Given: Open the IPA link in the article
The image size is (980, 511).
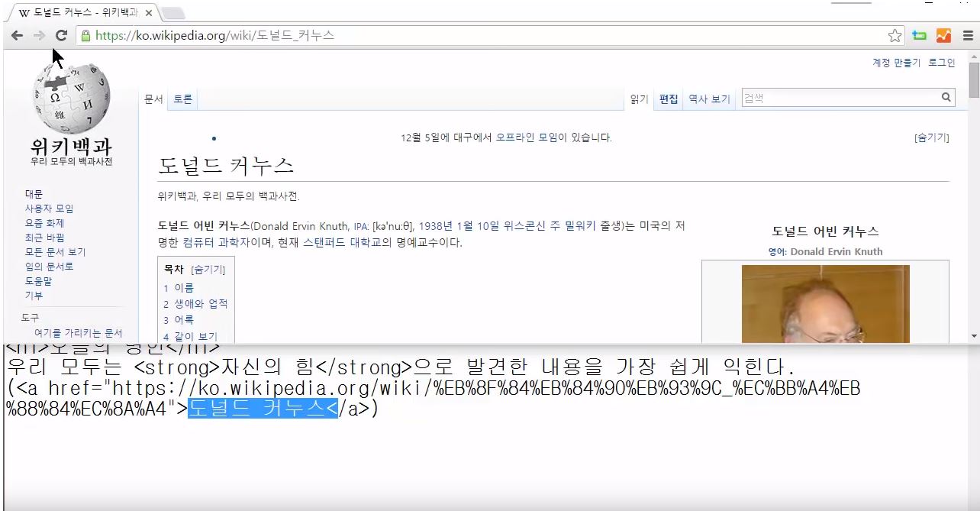Looking at the screenshot, I should pyautogui.click(x=360, y=227).
